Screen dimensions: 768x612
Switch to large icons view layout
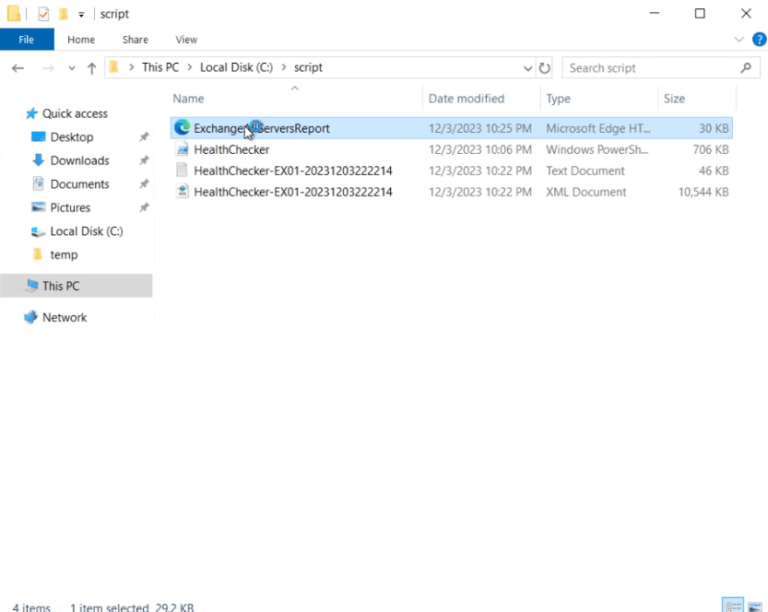click(755, 606)
